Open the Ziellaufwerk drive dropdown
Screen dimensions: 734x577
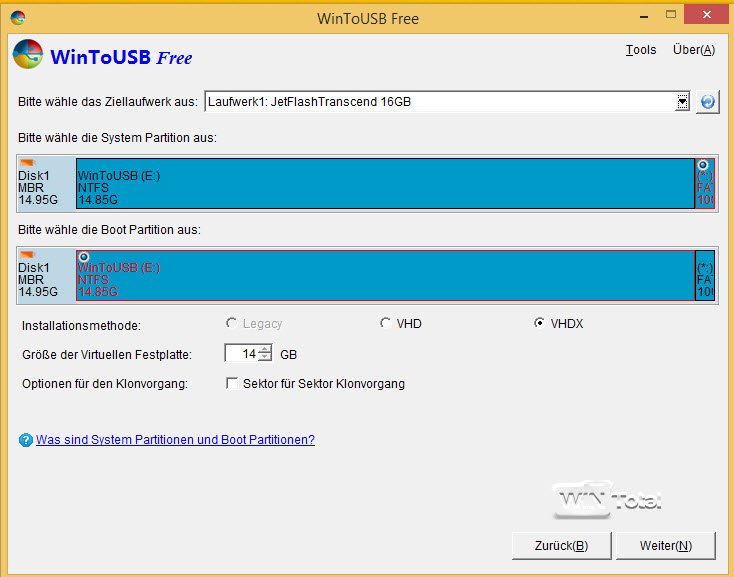(x=683, y=102)
